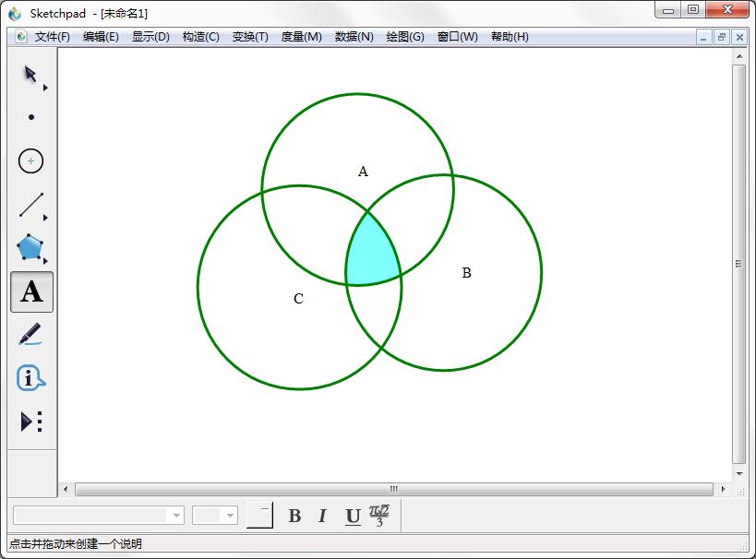
Task: Open the math symbol notation panel
Action: [379, 516]
